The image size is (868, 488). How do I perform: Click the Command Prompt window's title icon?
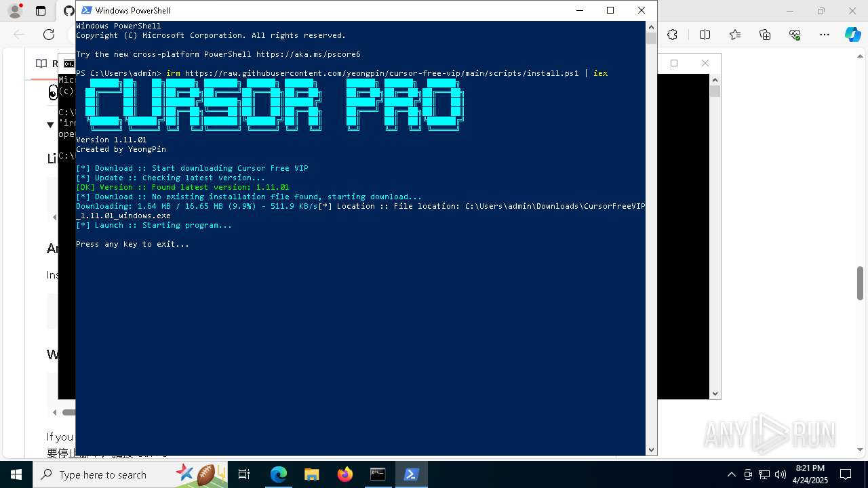click(x=68, y=64)
